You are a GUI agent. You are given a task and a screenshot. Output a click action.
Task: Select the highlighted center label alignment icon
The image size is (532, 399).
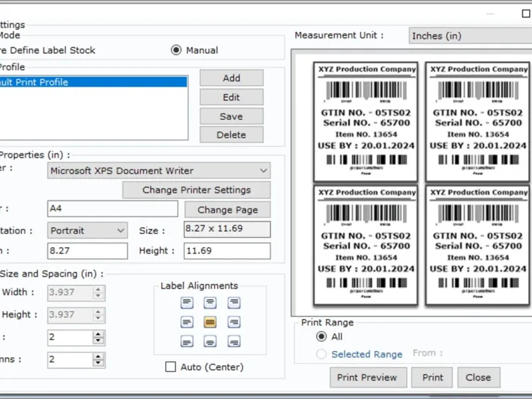[210, 323]
